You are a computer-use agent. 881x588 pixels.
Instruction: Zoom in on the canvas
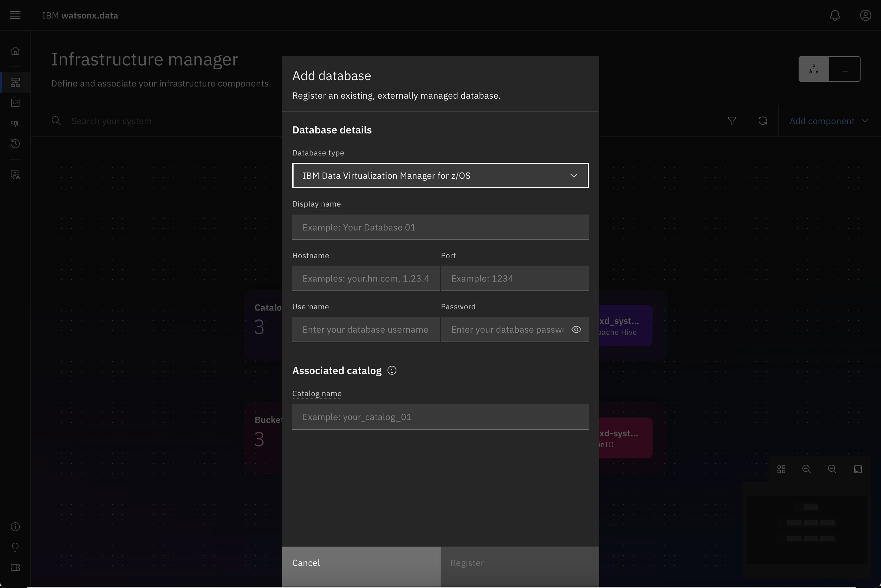pos(806,469)
